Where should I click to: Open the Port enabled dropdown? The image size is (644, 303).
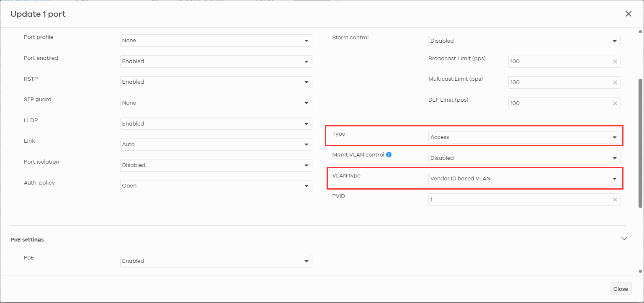pyautogui.click(x=216, y=62)
